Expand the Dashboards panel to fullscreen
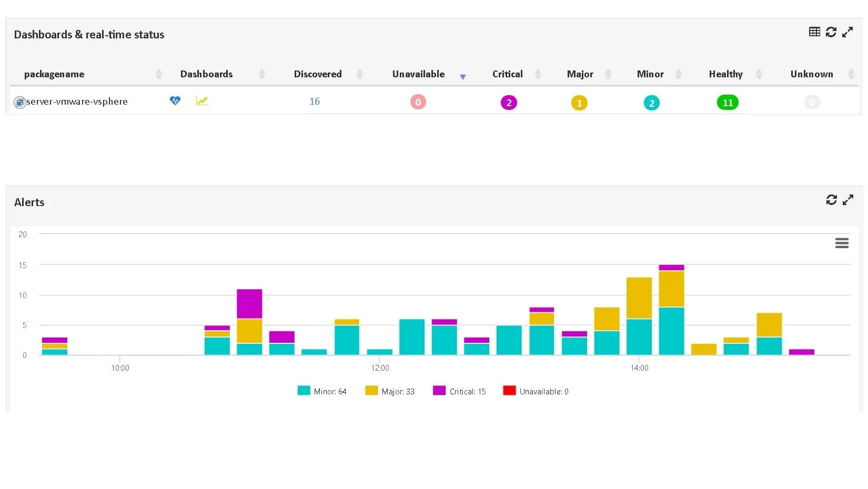 (848, 32)
